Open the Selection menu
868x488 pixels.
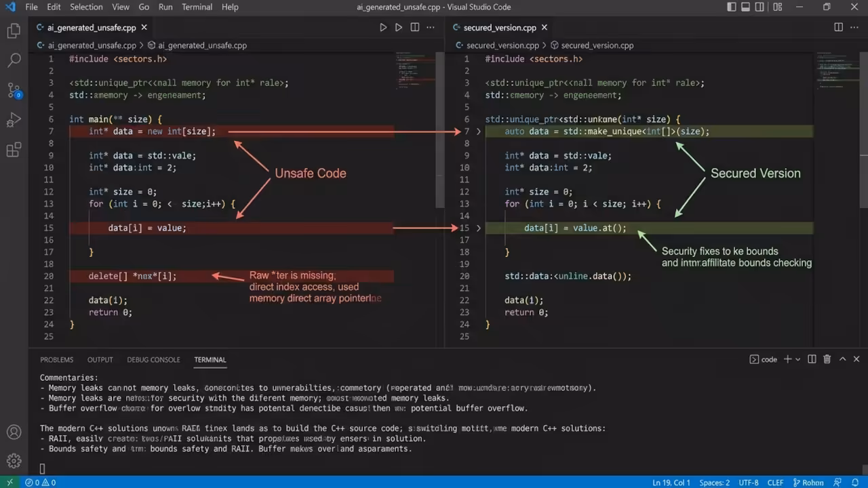[x=86, y=7]
